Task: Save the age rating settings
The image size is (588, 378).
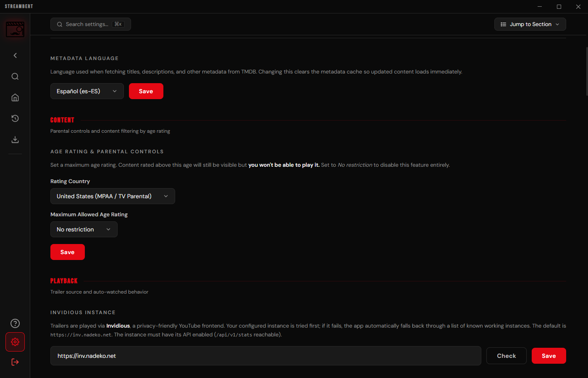Action: (68, 252)
